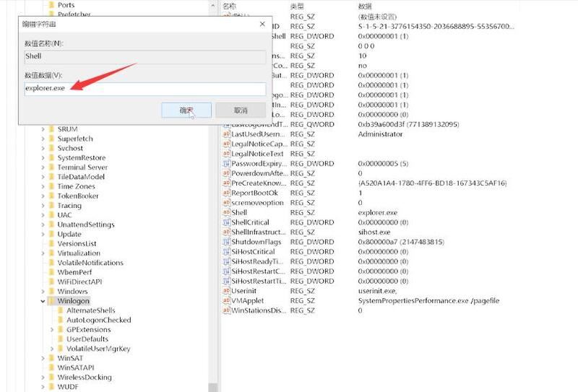Click the Winlogon folder icon

(x=51, y=300)
